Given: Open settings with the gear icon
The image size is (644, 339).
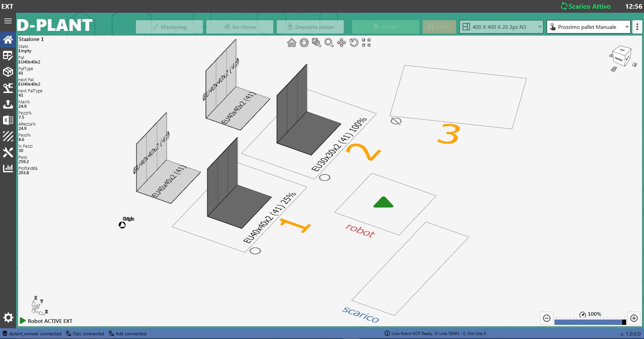Looking at the screenshot, I should [8, 318].
